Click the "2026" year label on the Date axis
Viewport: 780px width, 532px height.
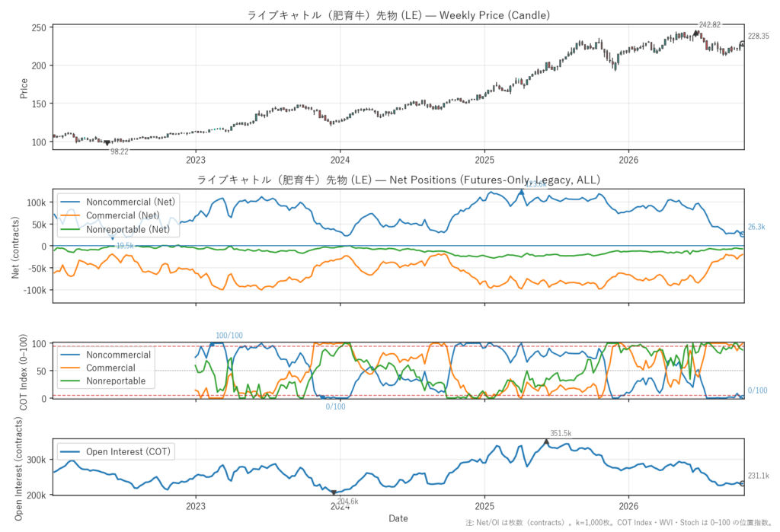tap(628, 506)
